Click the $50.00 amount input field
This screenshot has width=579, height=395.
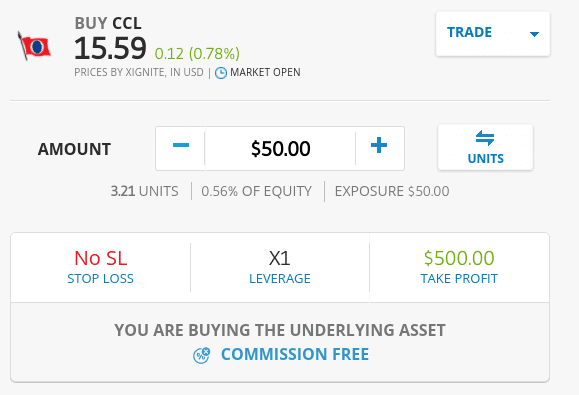[x=280, y=148]
